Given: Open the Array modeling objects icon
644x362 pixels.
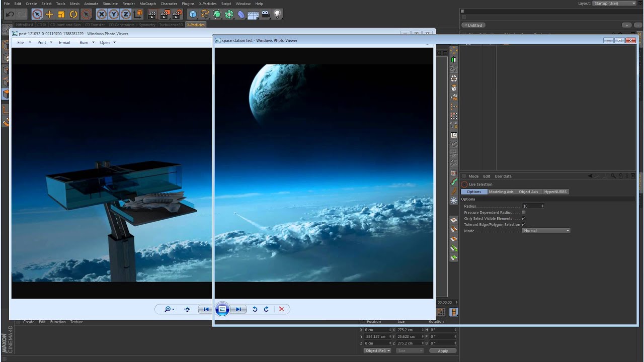Looking at the screenshot, I should click(x=229, y=15).
